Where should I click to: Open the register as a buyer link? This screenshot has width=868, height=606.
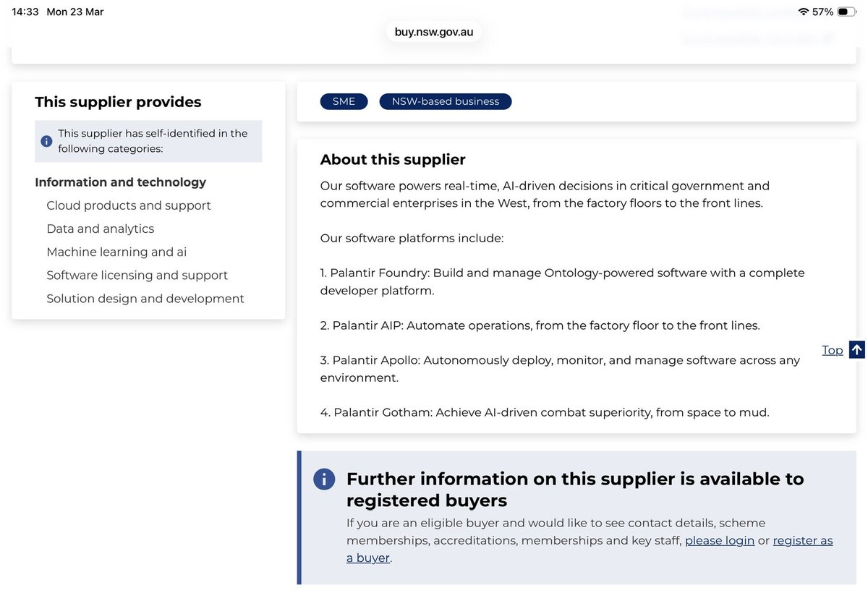point(590,549)
